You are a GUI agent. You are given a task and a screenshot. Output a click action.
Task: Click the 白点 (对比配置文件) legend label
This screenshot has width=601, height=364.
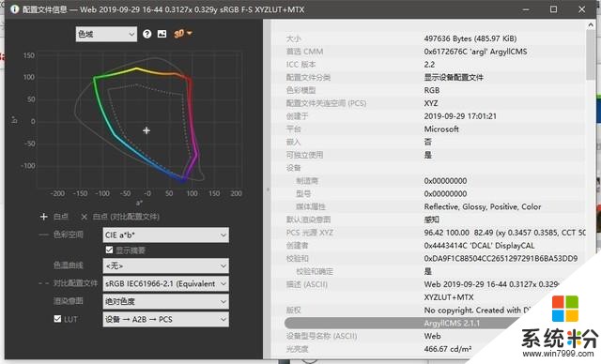126,217
